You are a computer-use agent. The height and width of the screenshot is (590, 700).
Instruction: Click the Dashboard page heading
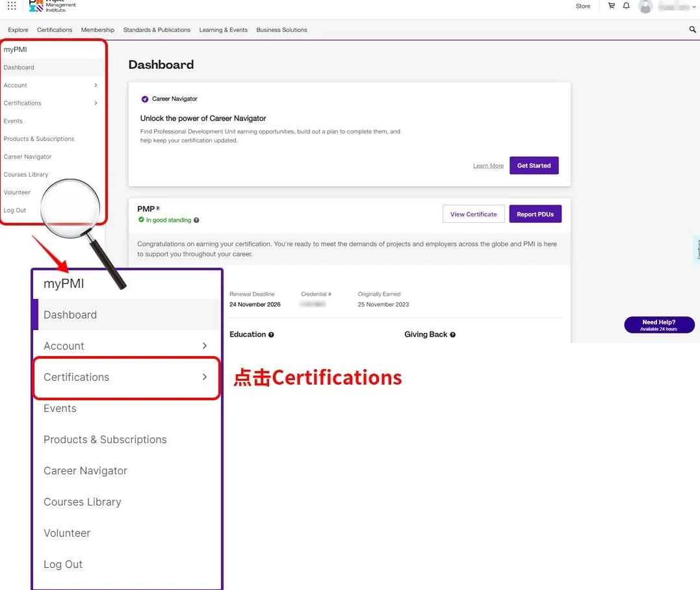click(x=161, y=65)
